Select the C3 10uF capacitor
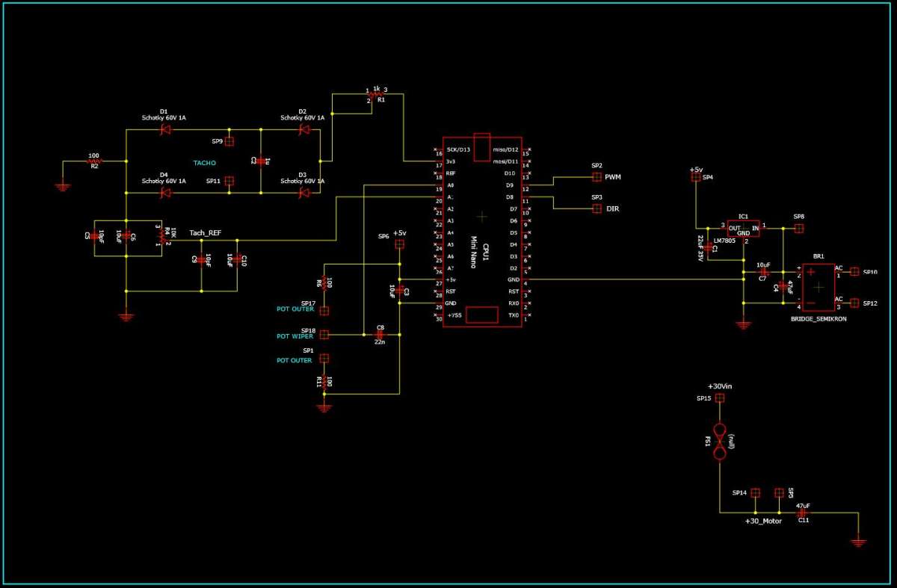Screen dimensions: 897x588 399,290
